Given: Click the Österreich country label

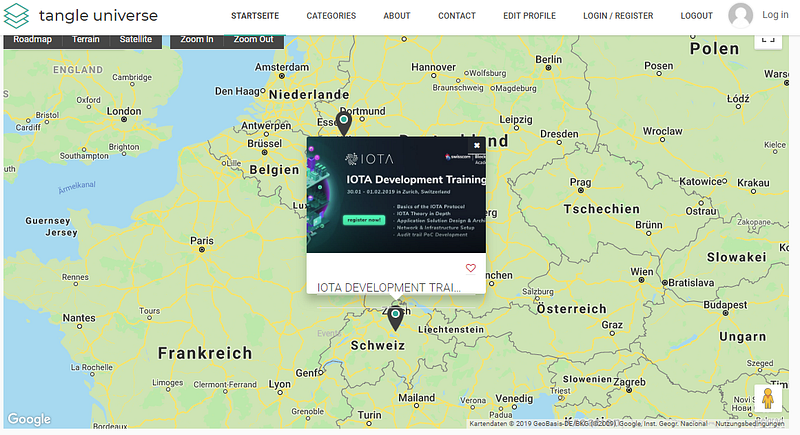Looking at the screenshot, I should pyautogui.click(x=571, y=309).
